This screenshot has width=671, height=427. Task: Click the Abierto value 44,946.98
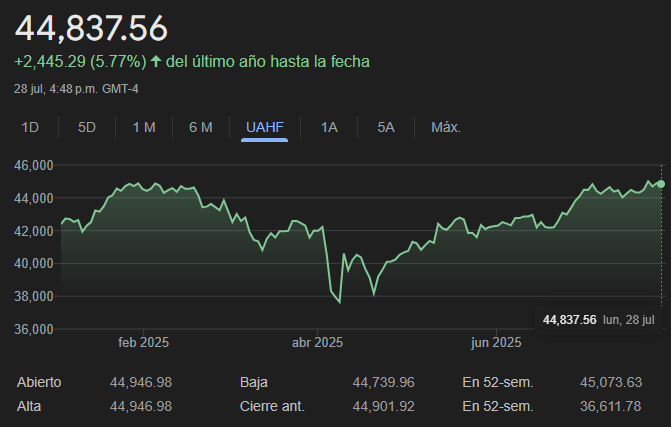(x=141, y=382)
